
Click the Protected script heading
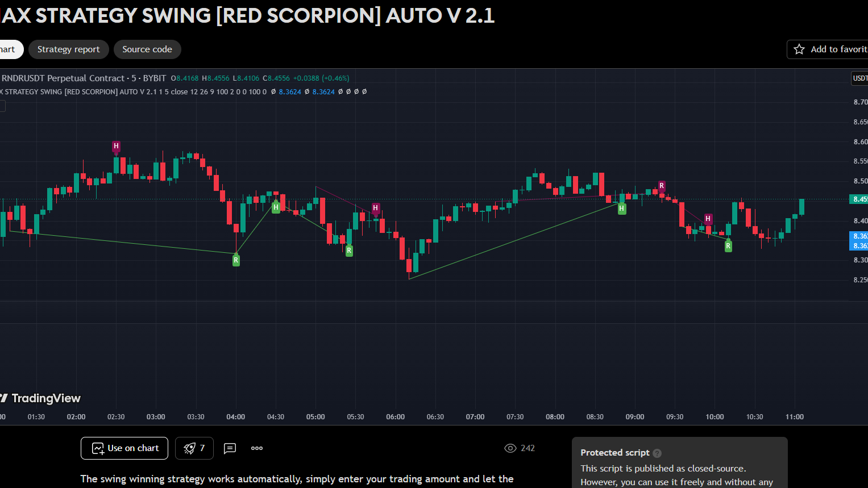click(x=615, y=453)
